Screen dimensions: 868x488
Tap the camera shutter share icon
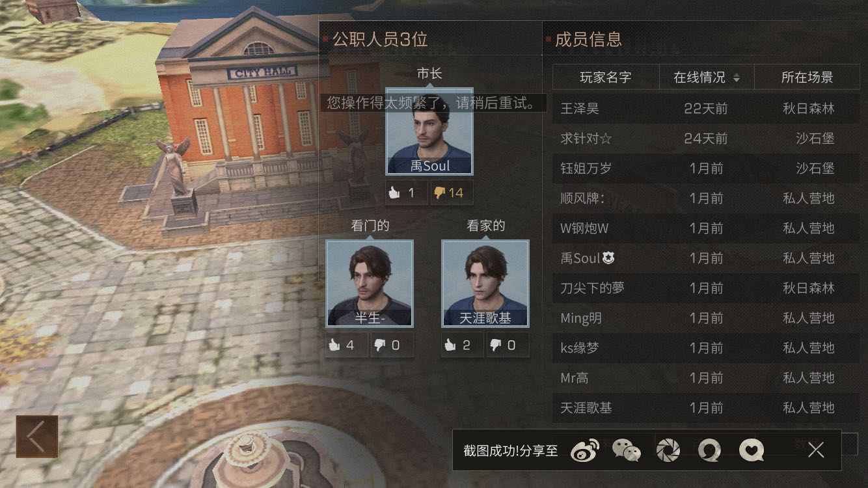coord(668,450)
